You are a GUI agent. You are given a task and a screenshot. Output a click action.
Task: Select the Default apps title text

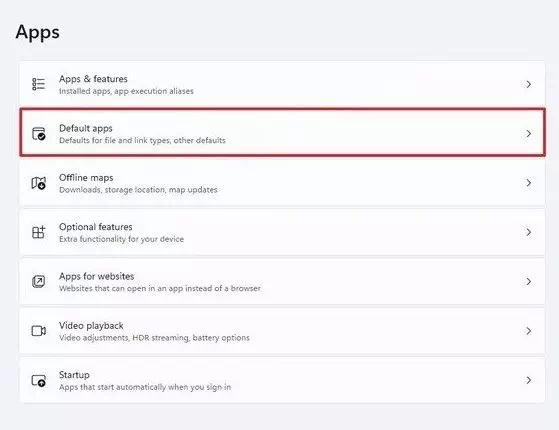[x=86, y=128]
